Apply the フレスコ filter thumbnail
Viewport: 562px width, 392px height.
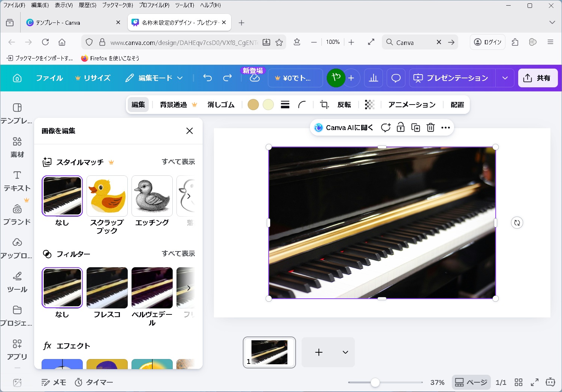(107, 288)
